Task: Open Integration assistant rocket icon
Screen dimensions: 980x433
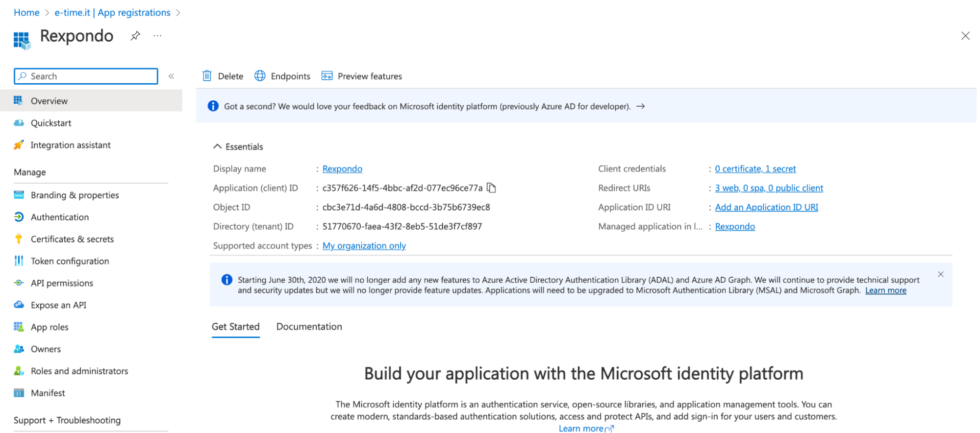Action: (19, 144)
